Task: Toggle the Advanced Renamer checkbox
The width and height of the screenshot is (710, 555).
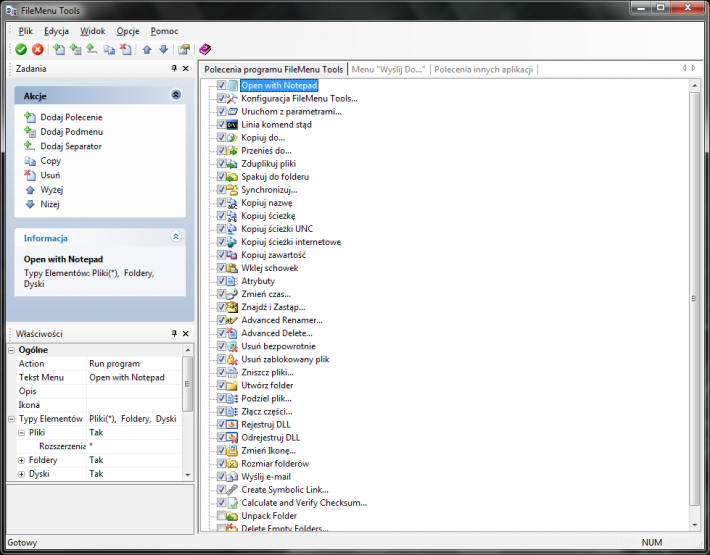Action: (221, 320)
